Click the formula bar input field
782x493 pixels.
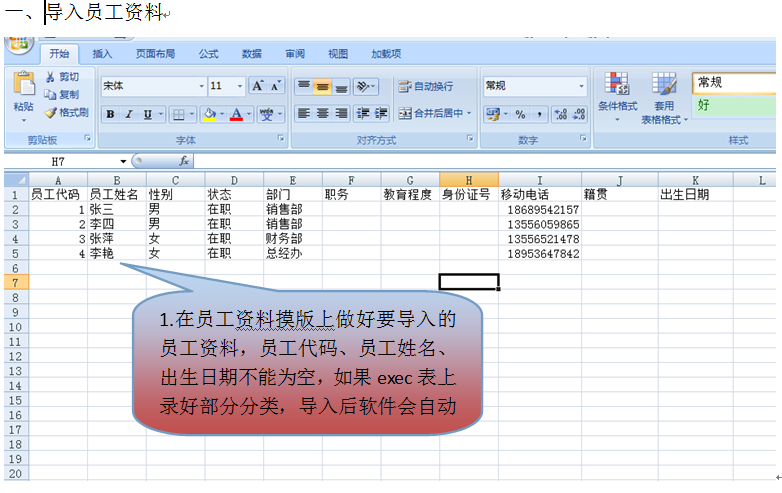pyautogui.click(x=484, y=161)
